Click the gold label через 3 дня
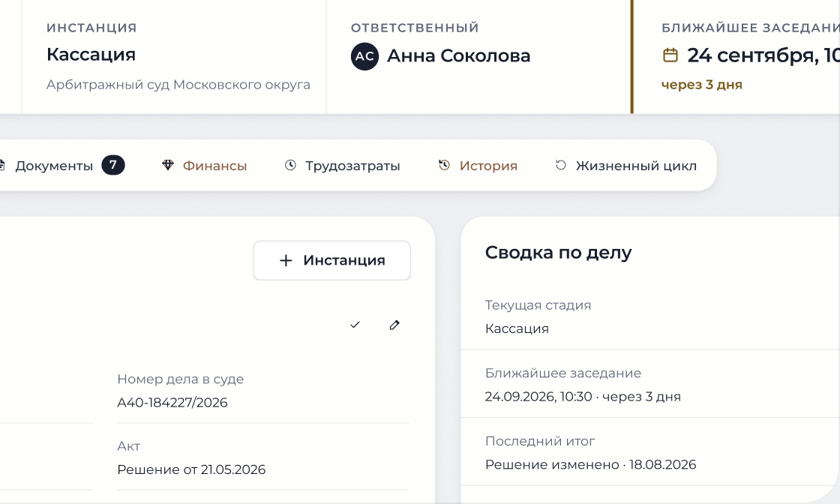Screen dimensions: 840x504 pos(702,85)
